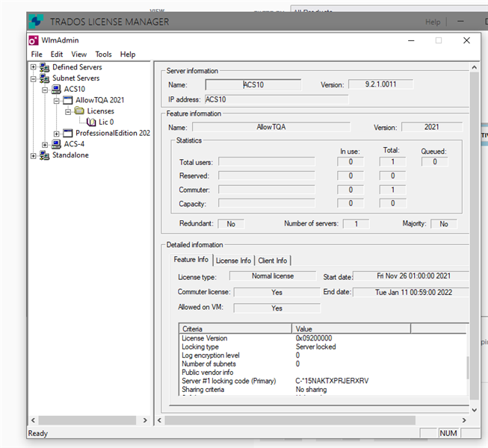Click the Number of servers field
Screen dimensions: 488x448
click(356, 224)
